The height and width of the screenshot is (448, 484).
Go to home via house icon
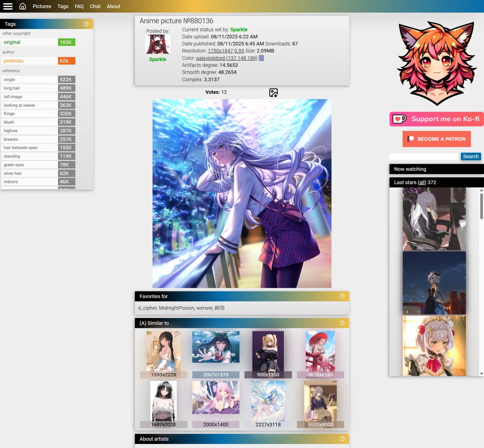coord(23,6)
